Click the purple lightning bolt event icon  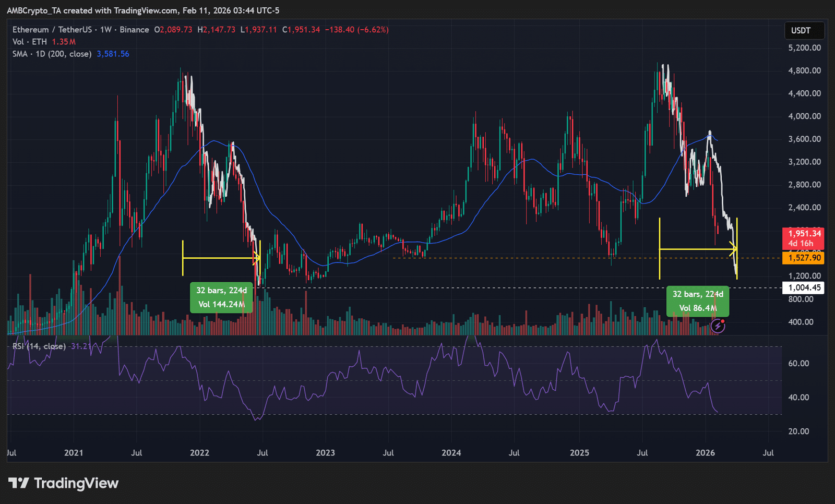click(718, 326)
